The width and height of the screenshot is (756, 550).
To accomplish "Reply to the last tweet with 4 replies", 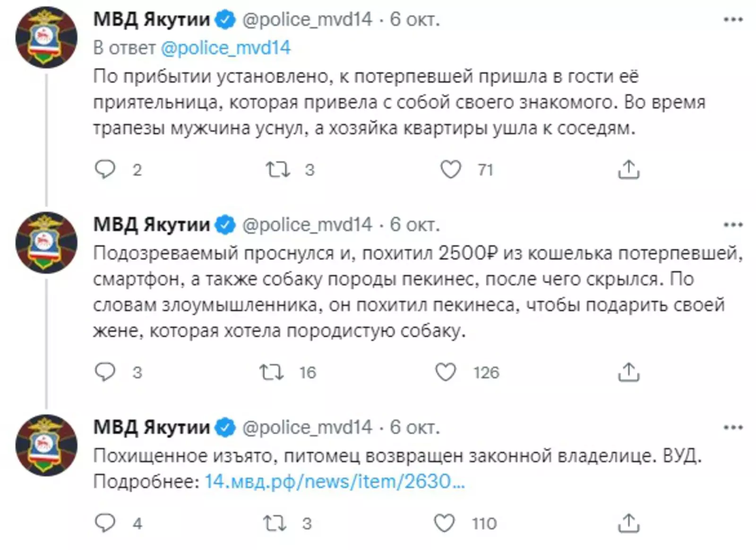I will pos(105,523).
